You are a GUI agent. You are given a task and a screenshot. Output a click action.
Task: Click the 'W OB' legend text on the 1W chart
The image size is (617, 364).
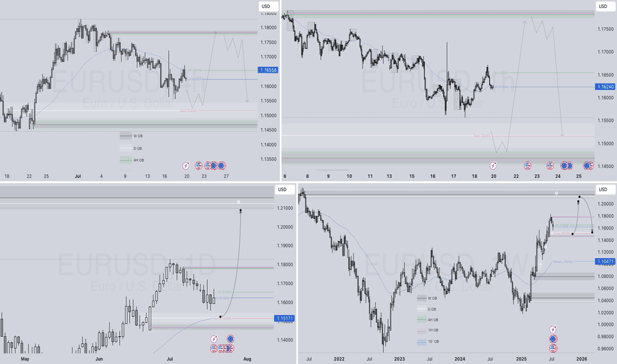pos(432,298)
